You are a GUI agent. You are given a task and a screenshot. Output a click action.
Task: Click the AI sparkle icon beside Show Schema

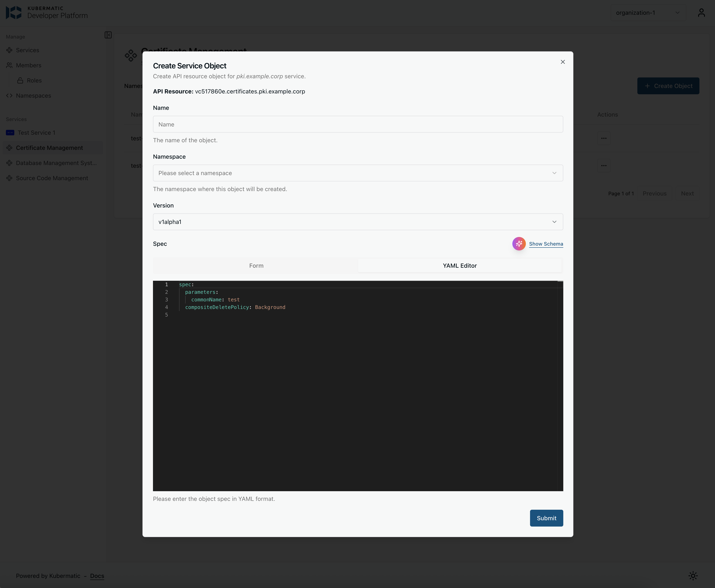[x=519, y=243]
